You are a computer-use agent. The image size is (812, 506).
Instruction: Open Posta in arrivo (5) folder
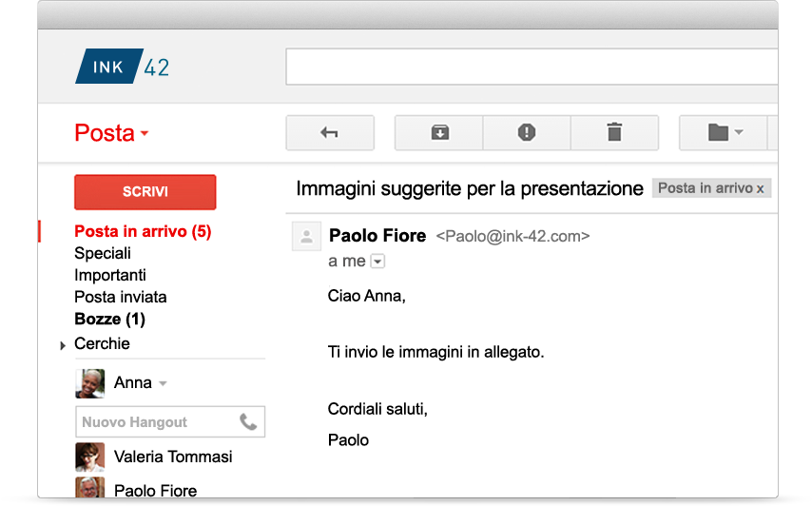coord(143,231)
